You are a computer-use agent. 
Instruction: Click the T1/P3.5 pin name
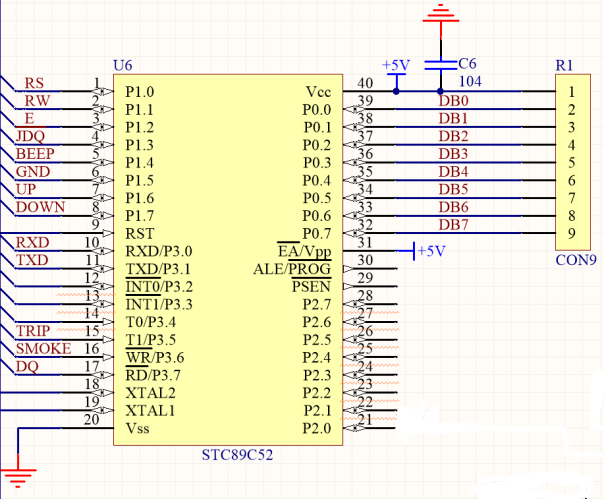pos(150,340)
